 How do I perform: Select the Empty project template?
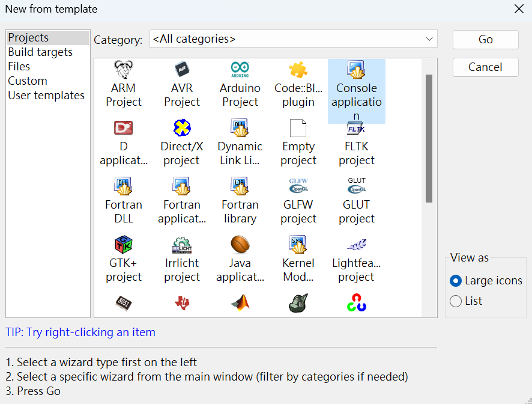click(x=298, y=142)
